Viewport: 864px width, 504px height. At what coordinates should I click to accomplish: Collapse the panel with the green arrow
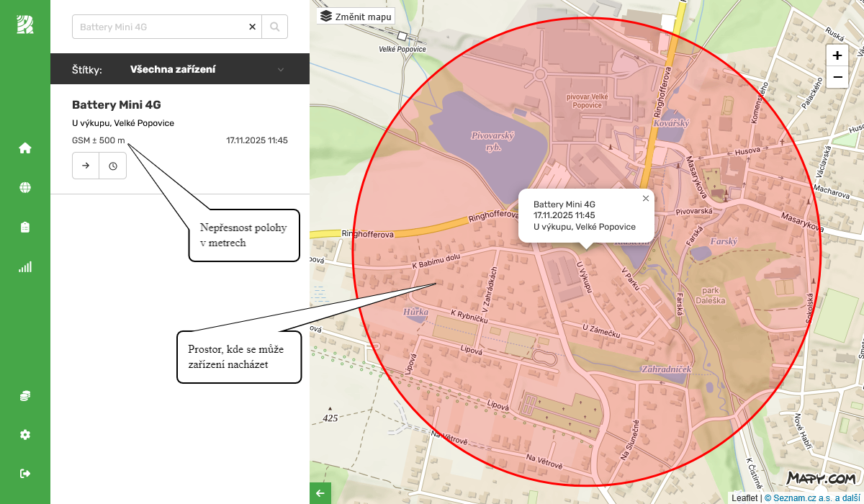tap(319, 493)
